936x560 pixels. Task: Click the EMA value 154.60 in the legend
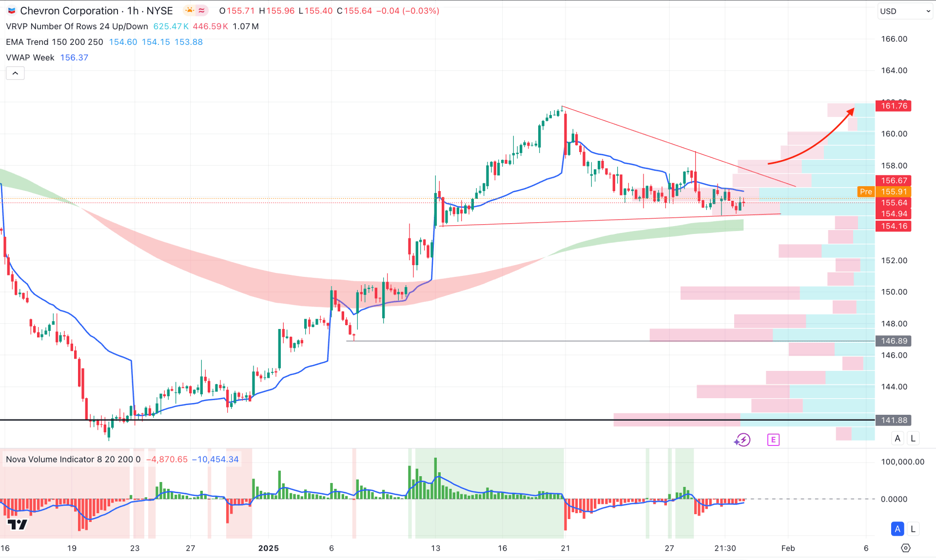pyautogui.click(x=123, y=42)
